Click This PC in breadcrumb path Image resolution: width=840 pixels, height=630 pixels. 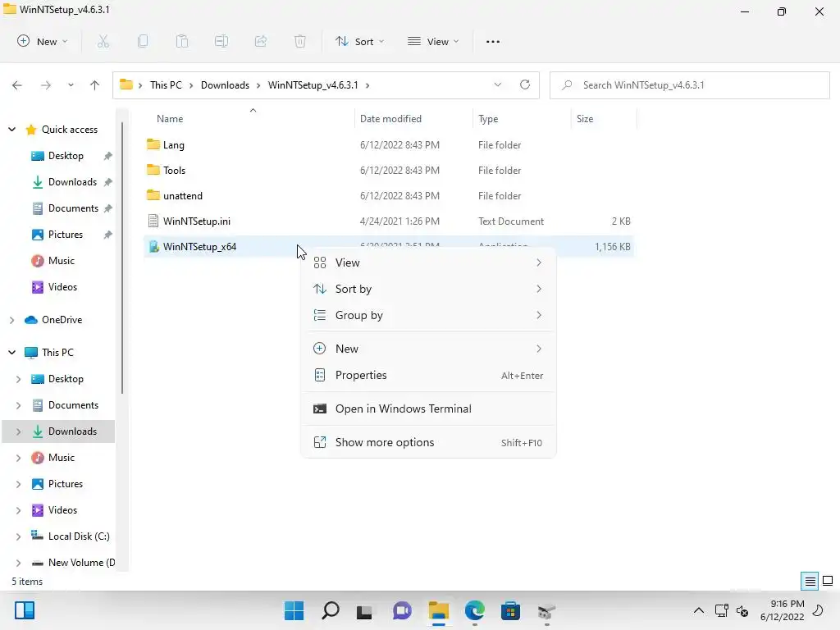point(166,85)
